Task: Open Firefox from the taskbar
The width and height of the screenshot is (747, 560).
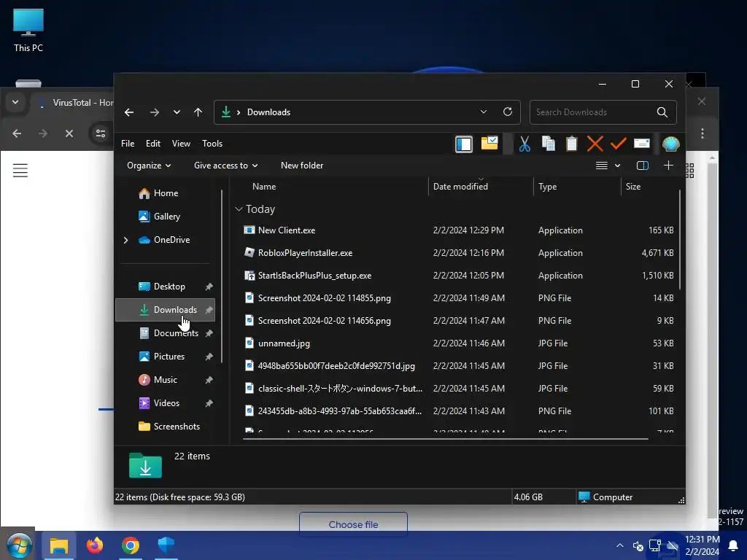Action: coord(94,545)
